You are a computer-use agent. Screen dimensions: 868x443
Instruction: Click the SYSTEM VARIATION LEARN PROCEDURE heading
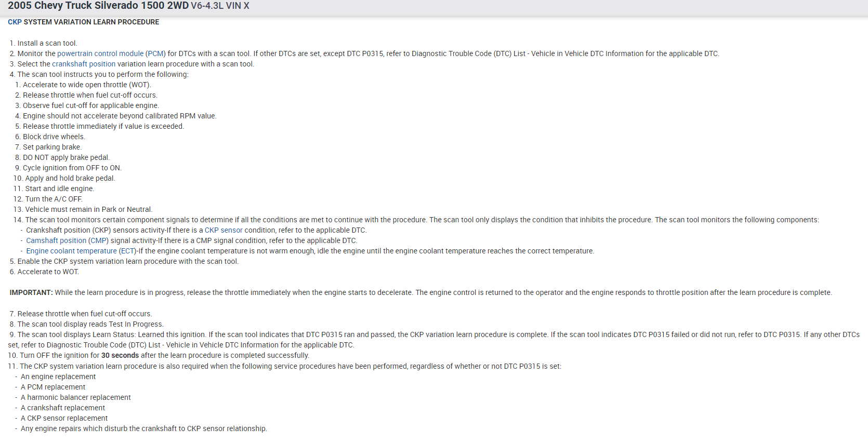[x=91, y=22]
